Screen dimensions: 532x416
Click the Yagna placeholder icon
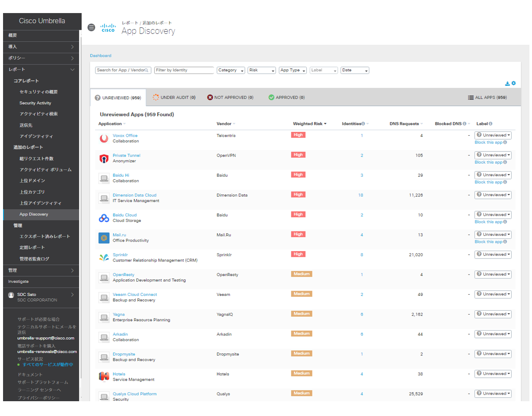(x=104, y=317)
